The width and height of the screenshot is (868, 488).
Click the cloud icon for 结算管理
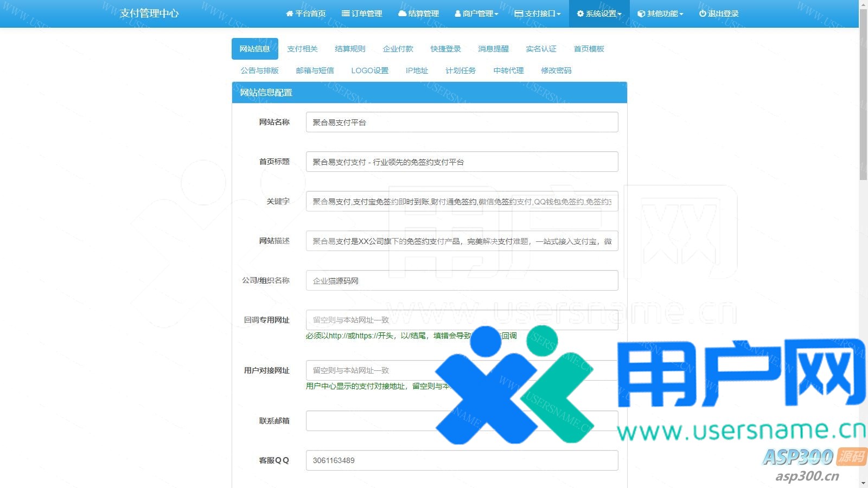point(402,14)
